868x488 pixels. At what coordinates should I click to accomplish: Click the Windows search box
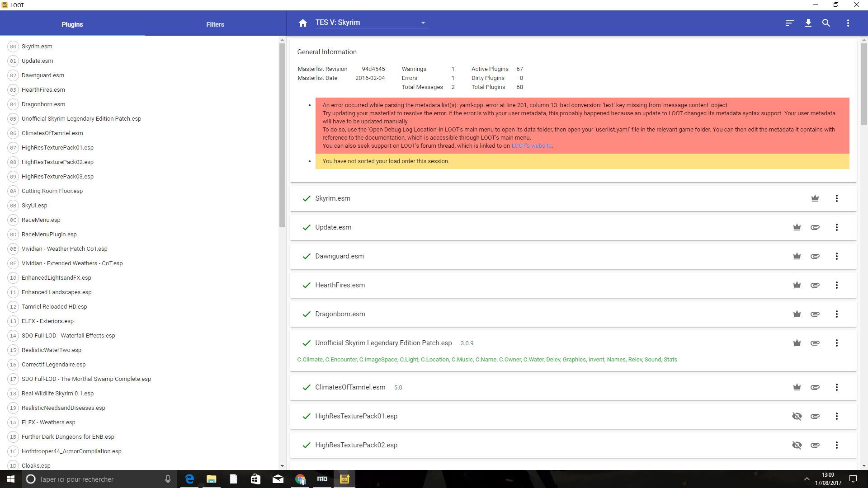tap(99, 479)
